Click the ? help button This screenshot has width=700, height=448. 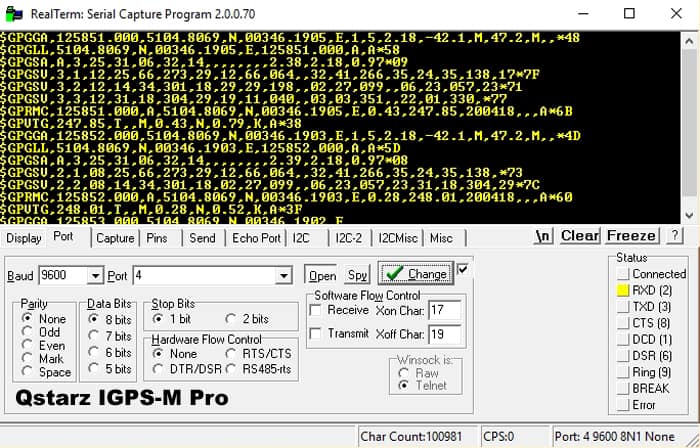click(675, 235)
